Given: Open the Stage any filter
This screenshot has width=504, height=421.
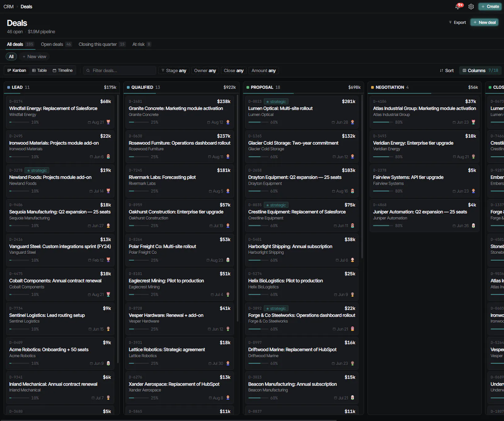Looking at the screenshot, I should tap(174, 71).
